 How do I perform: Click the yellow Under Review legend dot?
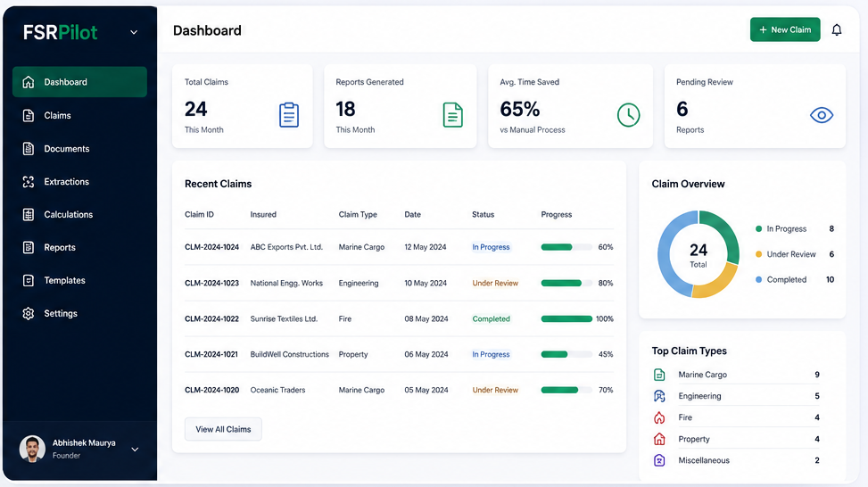[758, 254]
